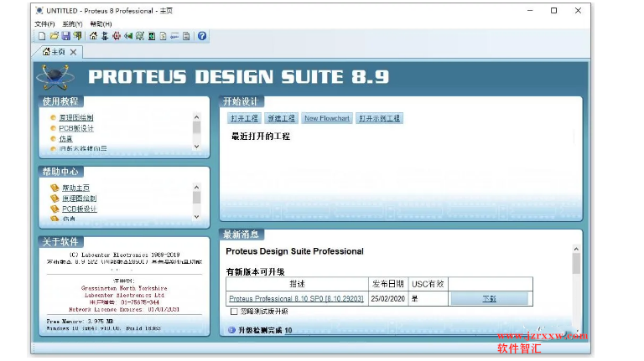Screen dimensions: 644x361
Task: Open the 原理图绘制 tutorial link in 使用教程
Action: 76,118
